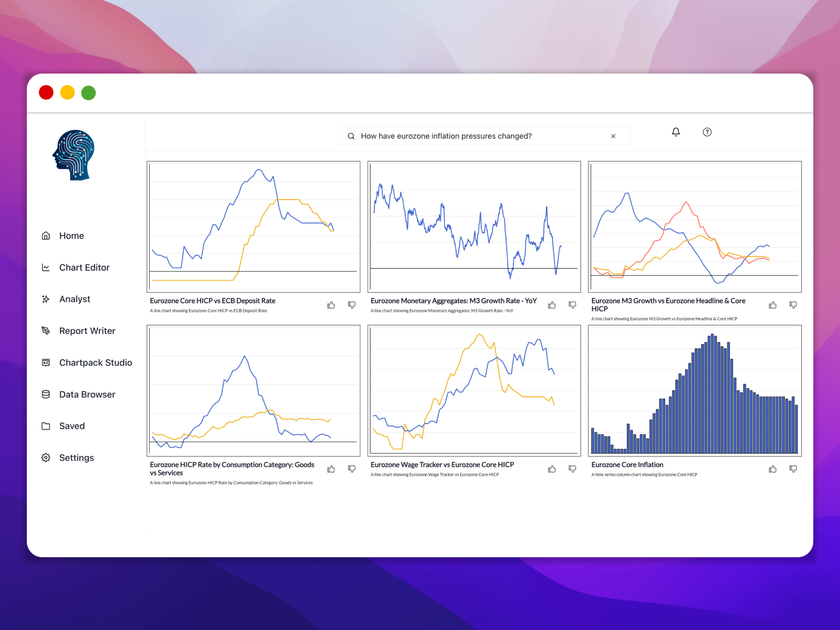Open the Eurozone Core HICP vs ECB chart
Screen dimensions: 840x630
pyautogui.click(x=254, y=226)
